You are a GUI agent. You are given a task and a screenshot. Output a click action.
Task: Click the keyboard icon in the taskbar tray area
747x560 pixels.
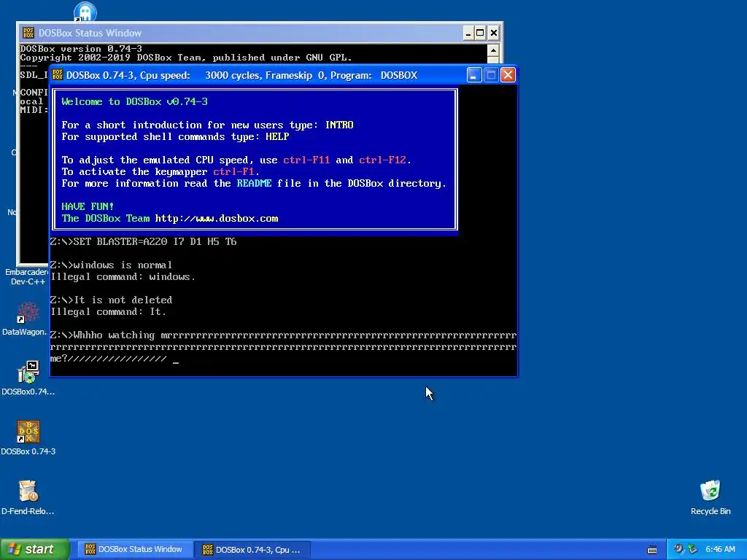pos(652,550)
